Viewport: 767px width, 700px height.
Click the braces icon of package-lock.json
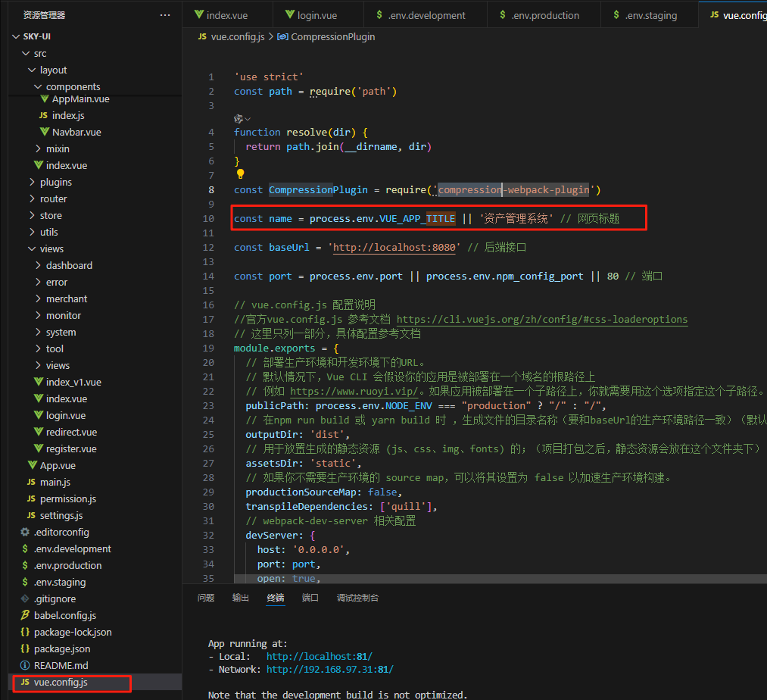(x=25, y=632)
